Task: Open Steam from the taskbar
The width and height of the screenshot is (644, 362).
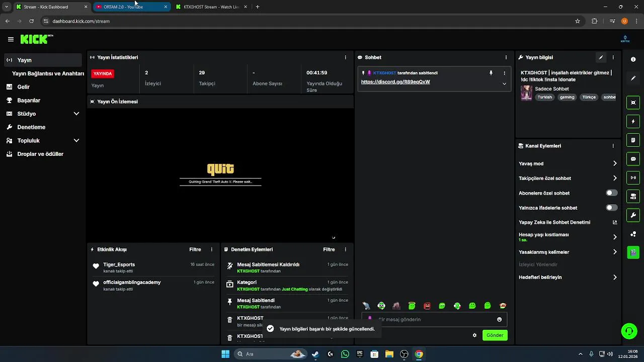Action: tap(315, 354)
